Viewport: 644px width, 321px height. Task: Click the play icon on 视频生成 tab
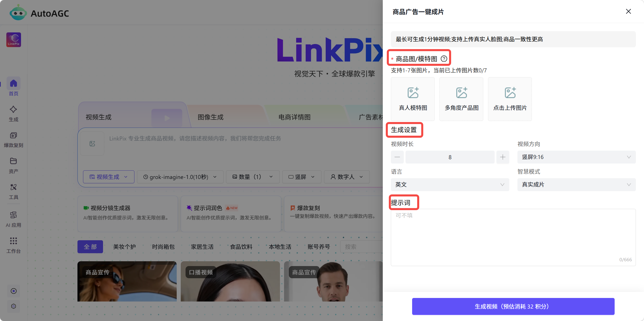click(167, 118)
